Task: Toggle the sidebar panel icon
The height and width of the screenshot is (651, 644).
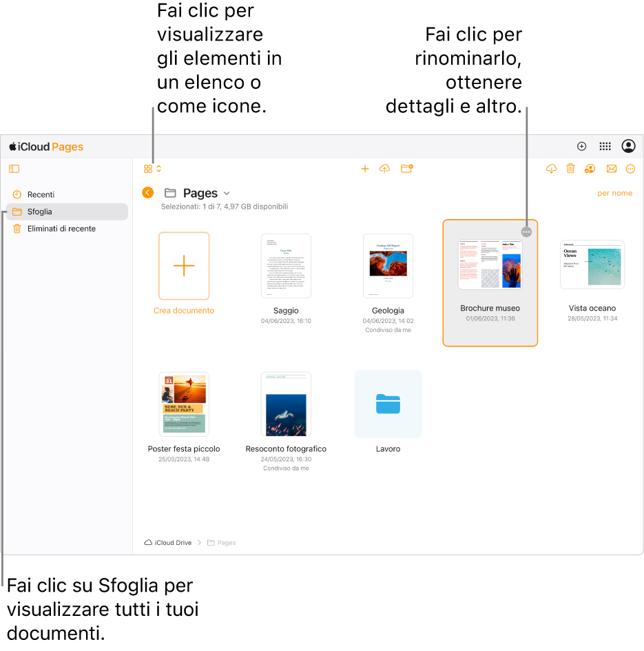Action: 14,169
